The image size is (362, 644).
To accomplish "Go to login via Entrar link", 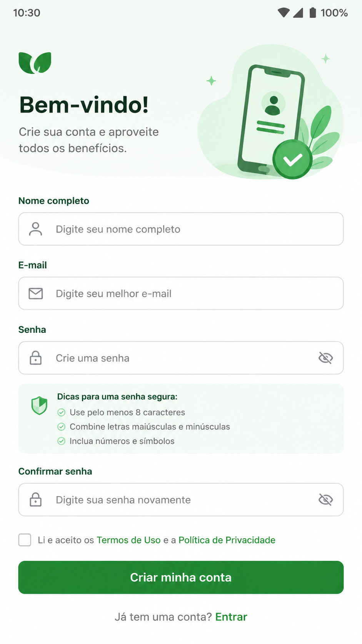I will (x=231, y=617).
